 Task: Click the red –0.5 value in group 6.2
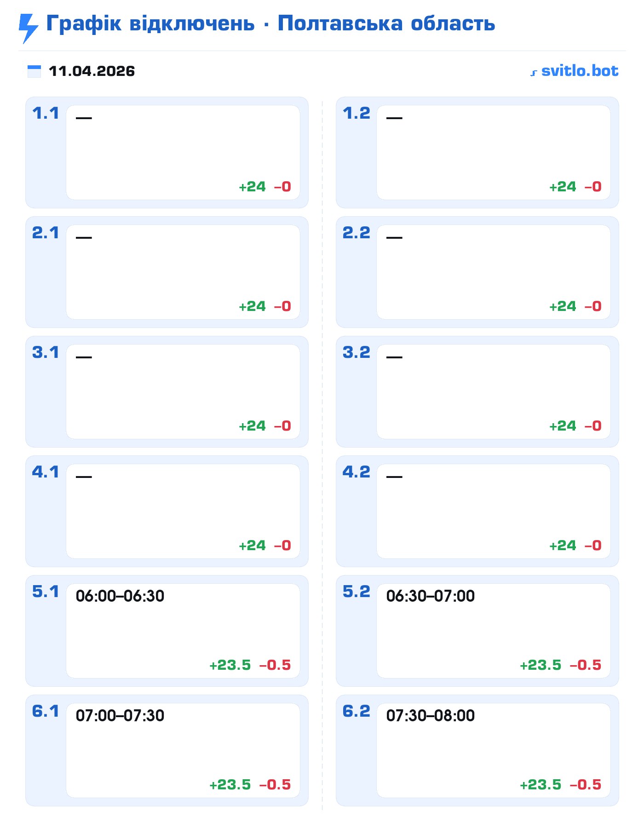click(x=586, y=785)
